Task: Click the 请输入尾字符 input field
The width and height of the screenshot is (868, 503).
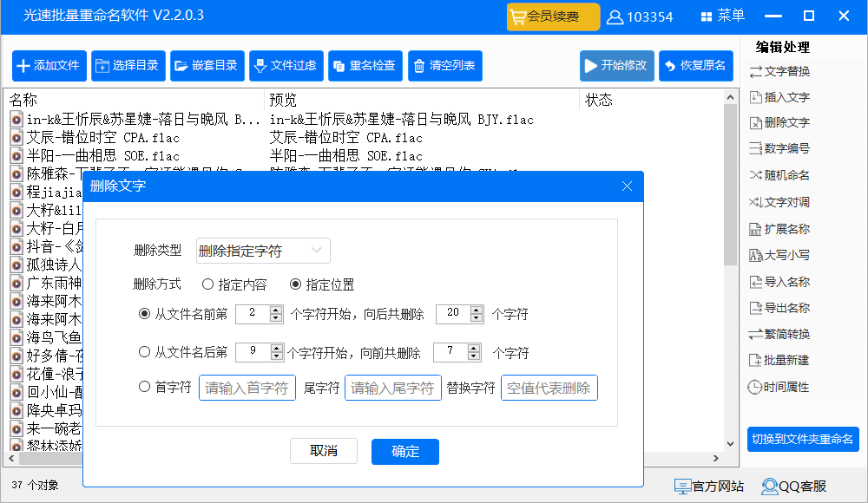Action: click(393, 388)
